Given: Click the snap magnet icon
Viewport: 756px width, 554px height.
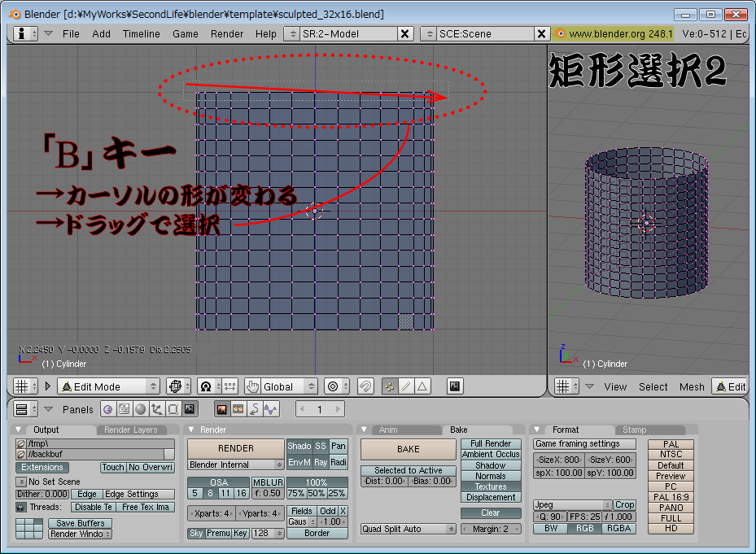Looking at the screenshot, I should click(x=365, y=386).
